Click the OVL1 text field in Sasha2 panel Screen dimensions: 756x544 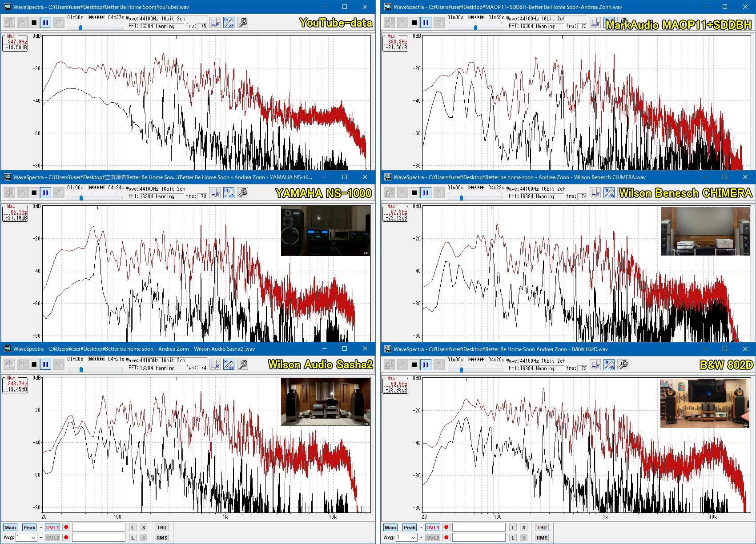pos(99,528)
